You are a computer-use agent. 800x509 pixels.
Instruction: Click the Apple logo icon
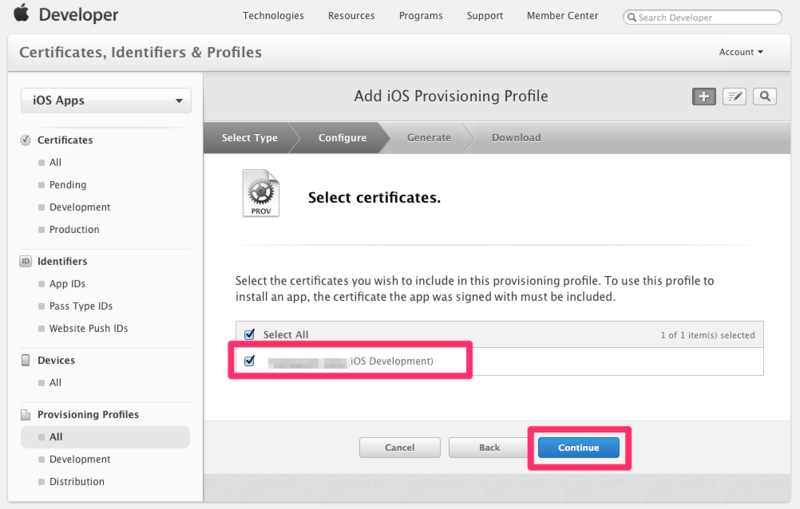pos(21,13)
